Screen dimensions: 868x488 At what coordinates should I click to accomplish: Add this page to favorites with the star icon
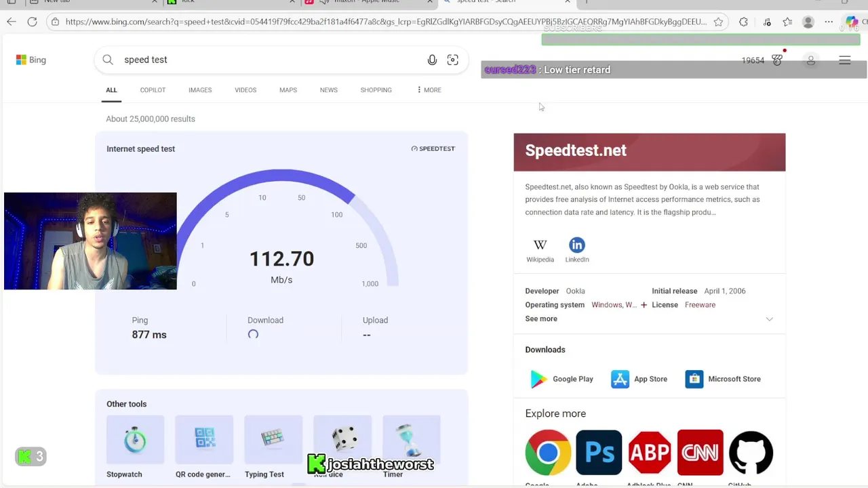point(718,22)
